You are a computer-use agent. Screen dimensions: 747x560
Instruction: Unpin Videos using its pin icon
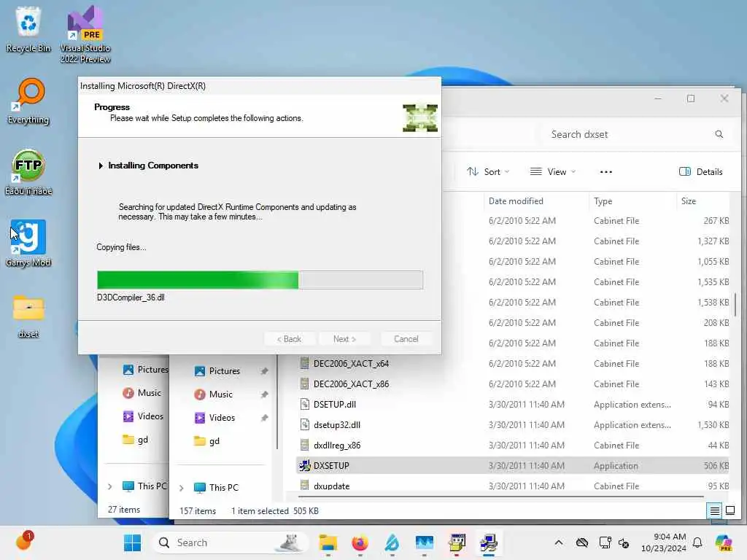point(264,418)
